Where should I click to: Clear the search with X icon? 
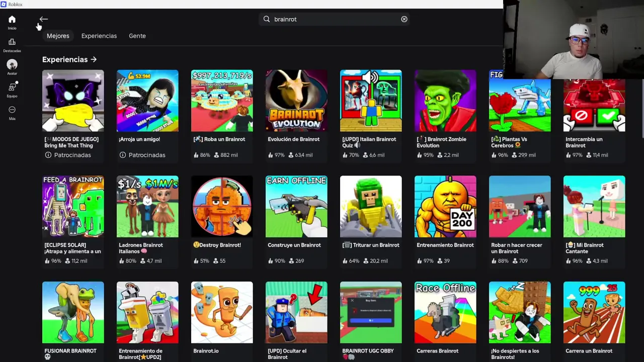pyautogui.click(x=404, y=19)
